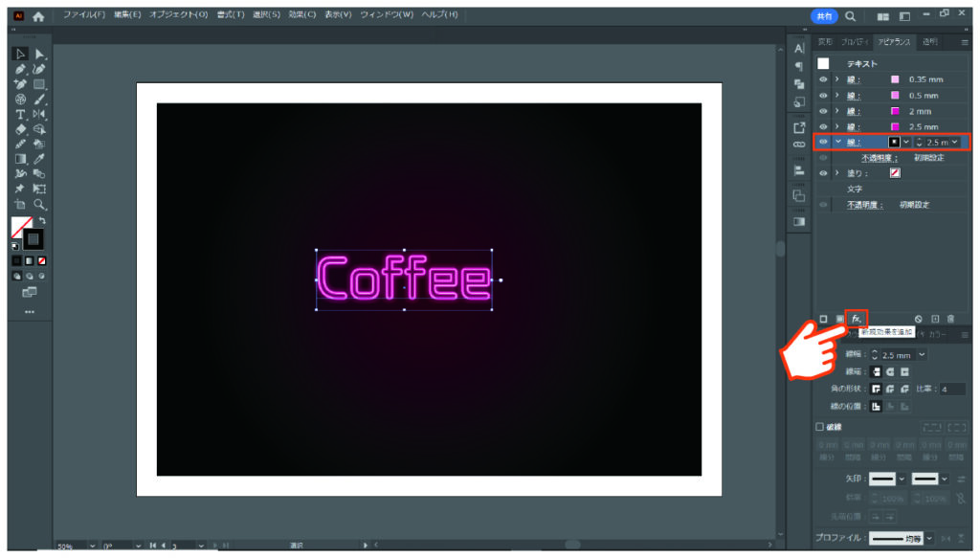Click 線 label of 0.35 mm stroke
Screen dimensions: 980x558
[x=854, y=79]
